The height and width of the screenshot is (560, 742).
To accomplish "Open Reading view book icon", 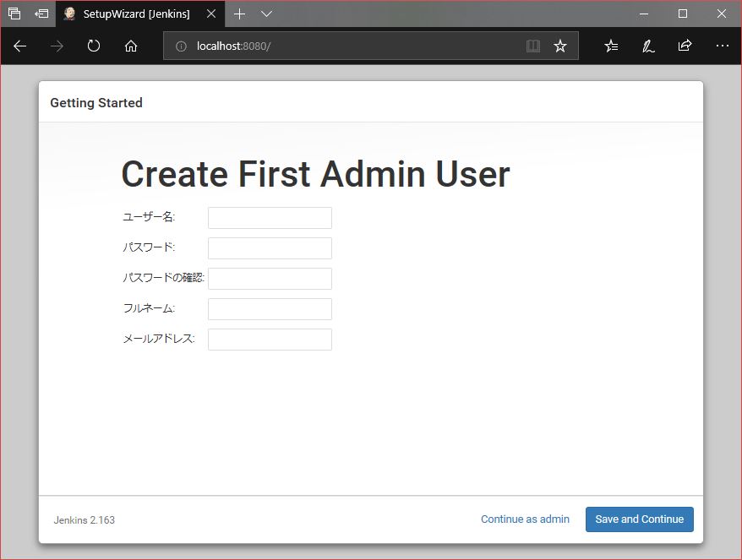I will 532,46.
